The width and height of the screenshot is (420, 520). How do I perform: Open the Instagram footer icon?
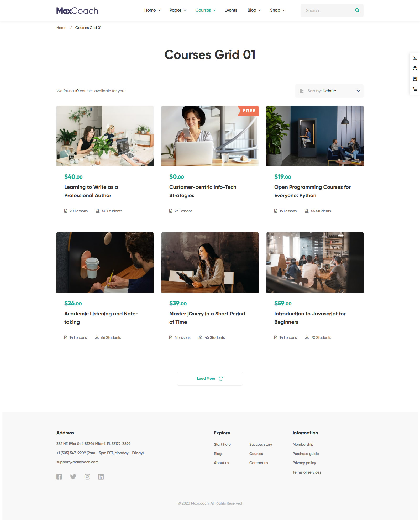click(x=87, y=477)
